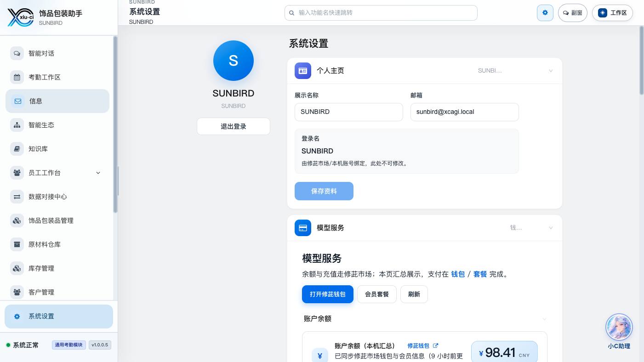Open 知识库 book icon
Viewport: 644px width, 362px height.
[x=17, y=149]
